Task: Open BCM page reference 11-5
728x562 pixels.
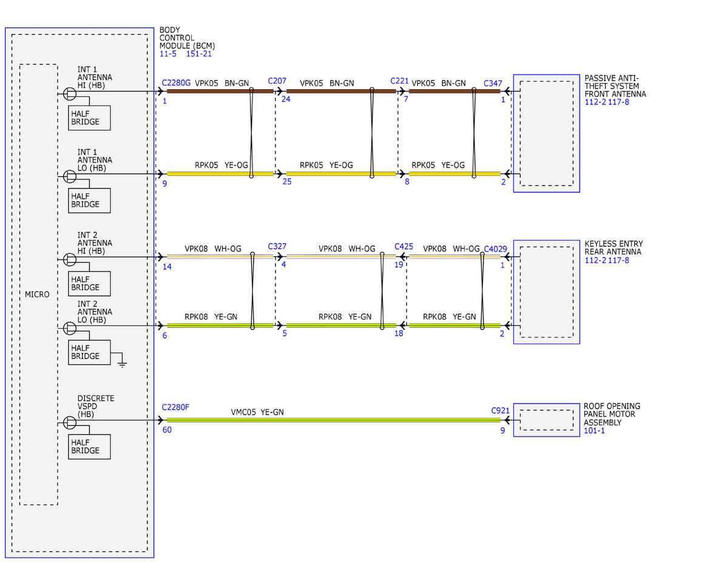Action: (168, 54)
